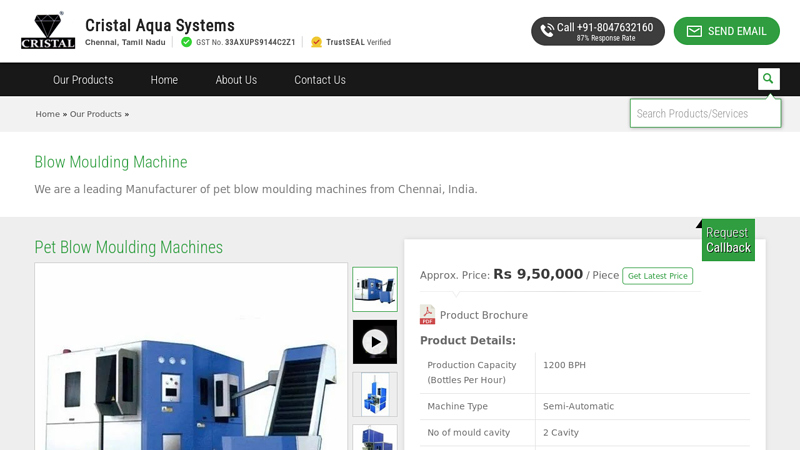Select the fourth partially visible machine thumbnail
Image resolution: width=800 pixels, height=450 pixels.
[x=374, y=438]
